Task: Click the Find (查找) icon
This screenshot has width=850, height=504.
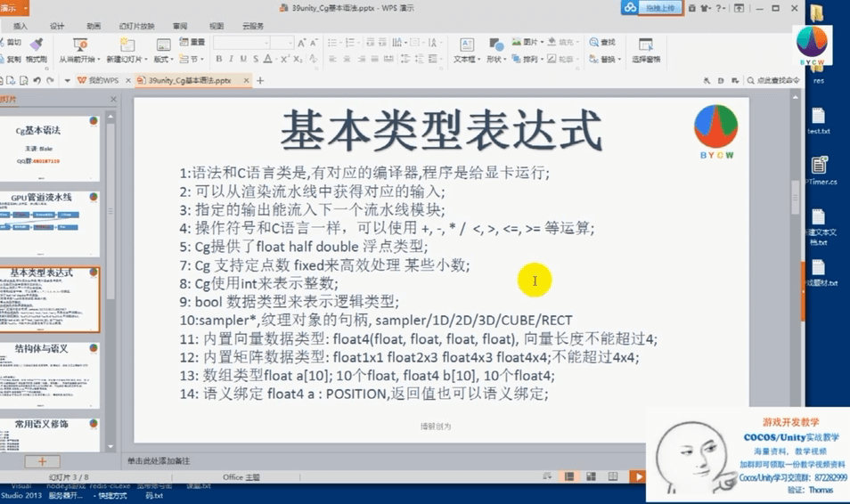Action: coord(602,42)
